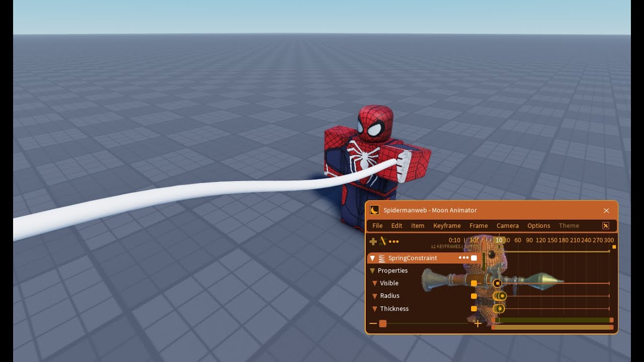Click the plus icon to add an item
This screenshot has width=644, height=362.
tap(373, 241)
